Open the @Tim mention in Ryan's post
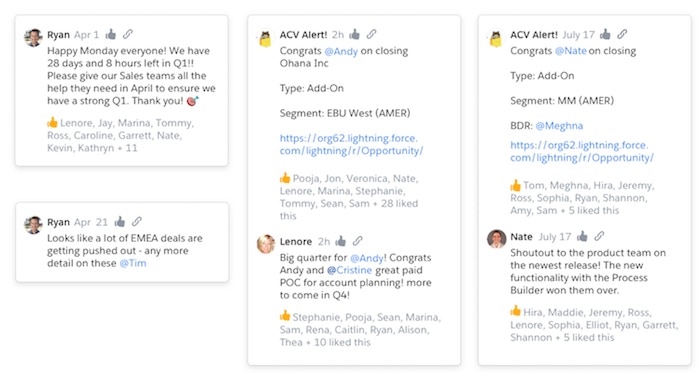This screenshot has height=379, width=700. point(133,263)
